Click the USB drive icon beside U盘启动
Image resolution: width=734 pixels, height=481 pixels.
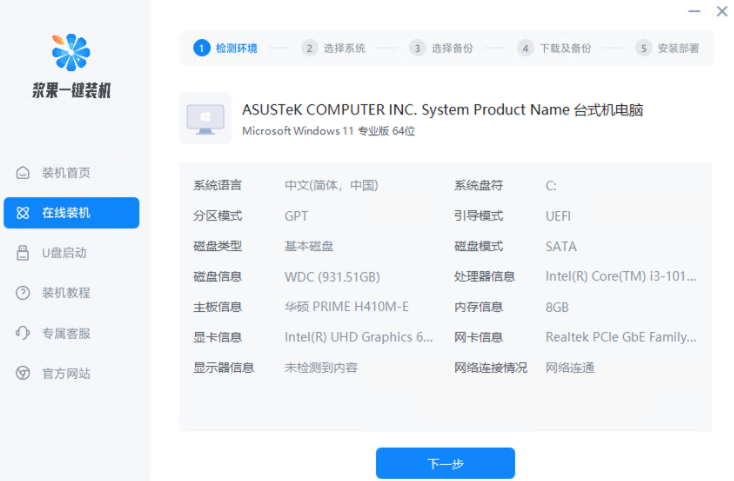(x=22, y=253)
